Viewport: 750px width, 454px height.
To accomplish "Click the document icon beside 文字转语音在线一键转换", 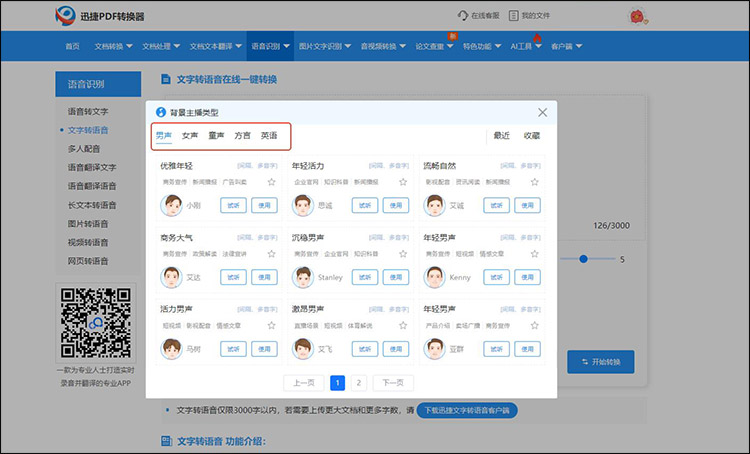I will pyautogui.click(x=166, y=79).
